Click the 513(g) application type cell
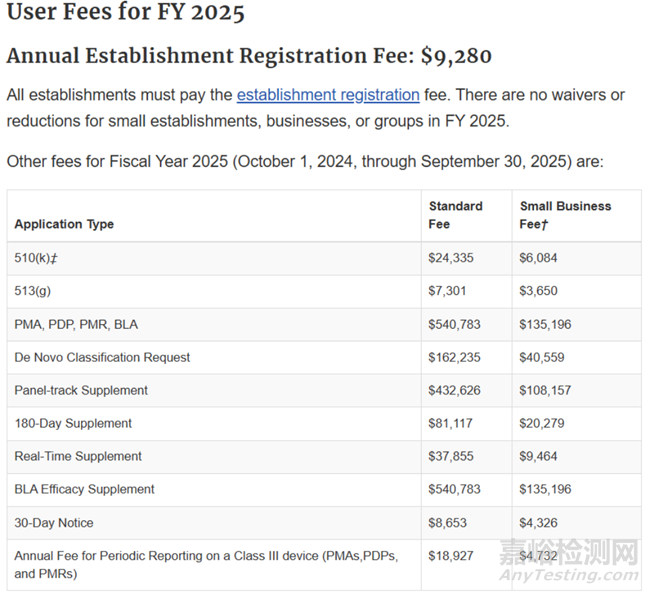Viewport: 650px width, 593px height. coord(34,291)
